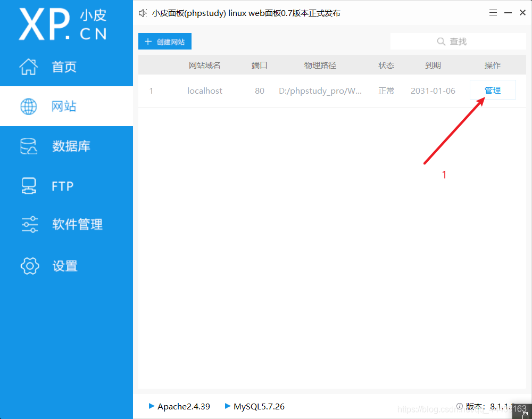Click the home house icon in sidebar
Viewport: 532px width, 419px height.
(29, 67)
